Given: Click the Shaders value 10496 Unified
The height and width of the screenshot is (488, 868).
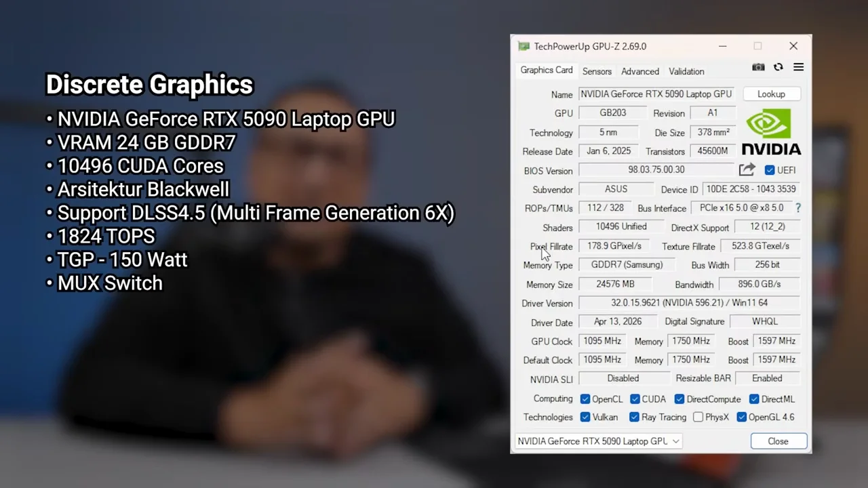Looking at the screenshot, I should point(620,227).
